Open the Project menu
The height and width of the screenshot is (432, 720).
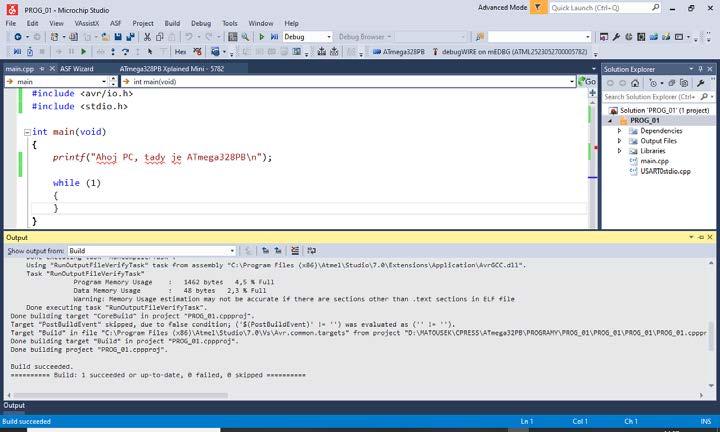(143, 23)
